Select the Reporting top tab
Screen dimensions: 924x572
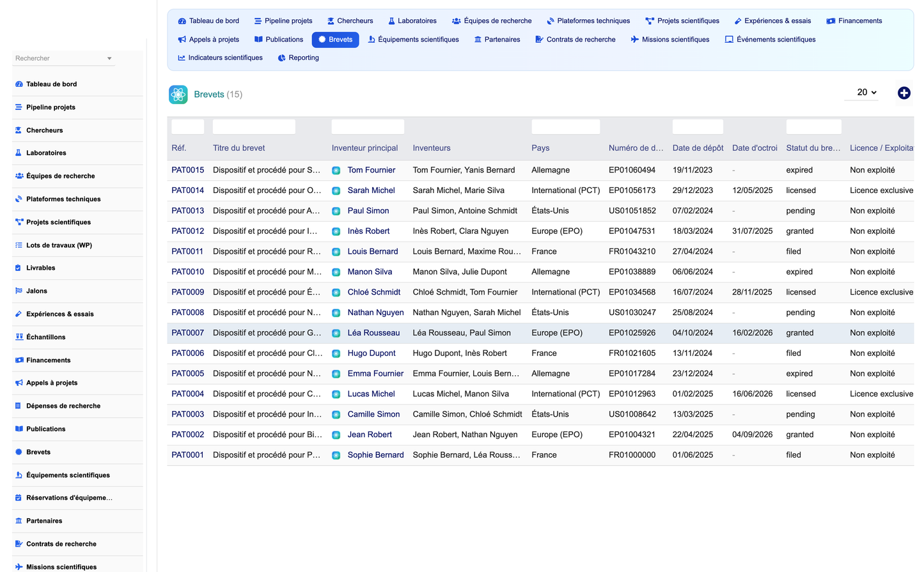coord(299,58)
